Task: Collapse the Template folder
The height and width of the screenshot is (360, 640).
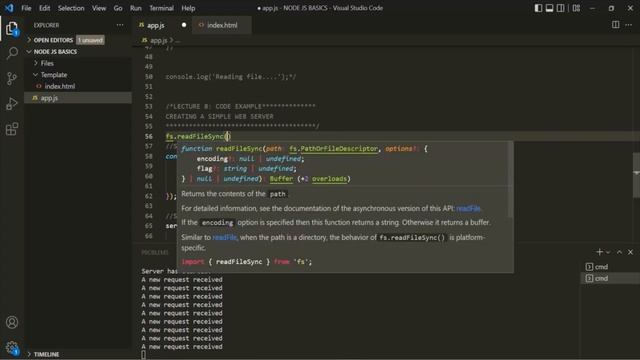Action: coord(54,75)
